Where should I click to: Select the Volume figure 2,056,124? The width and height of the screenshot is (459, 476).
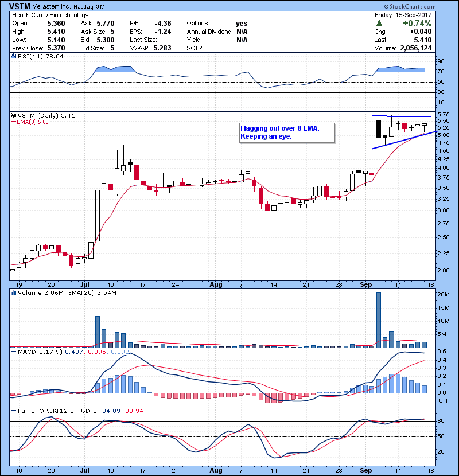click(416, 48)
